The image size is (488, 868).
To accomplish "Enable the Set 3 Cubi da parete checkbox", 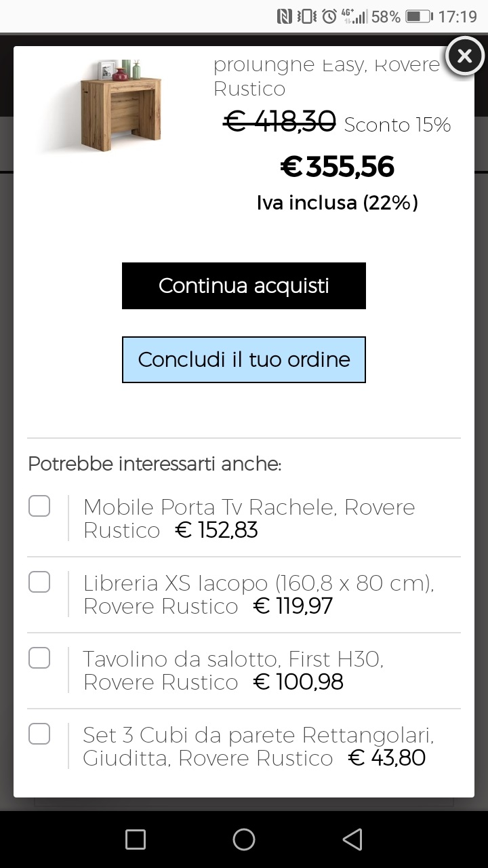I will (x=39, y=734).
